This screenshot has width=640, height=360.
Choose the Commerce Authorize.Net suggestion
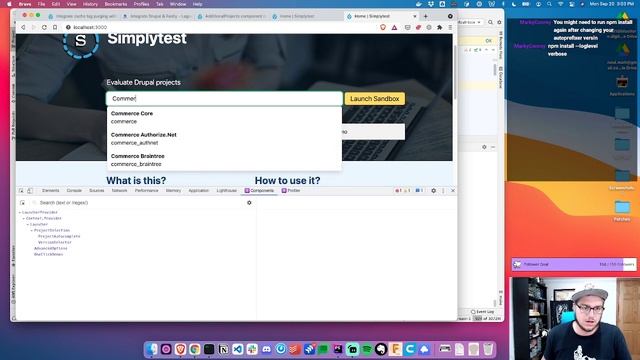pos(224,139)
